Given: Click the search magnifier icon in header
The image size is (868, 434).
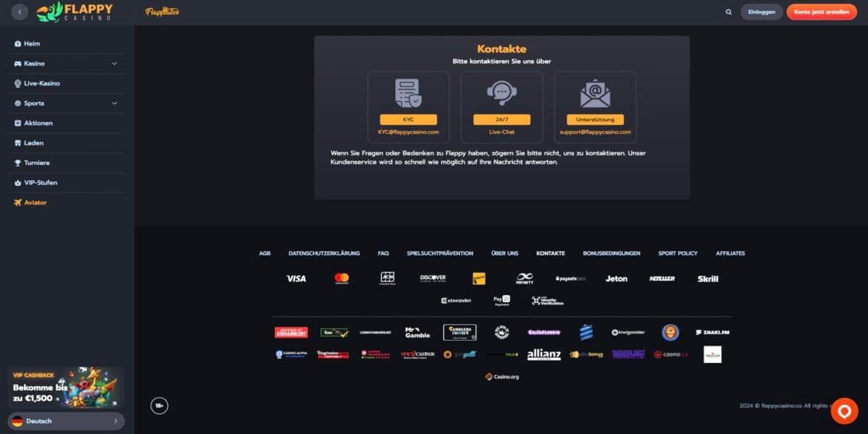Looking at the screenshot, I should pos(728,12).
